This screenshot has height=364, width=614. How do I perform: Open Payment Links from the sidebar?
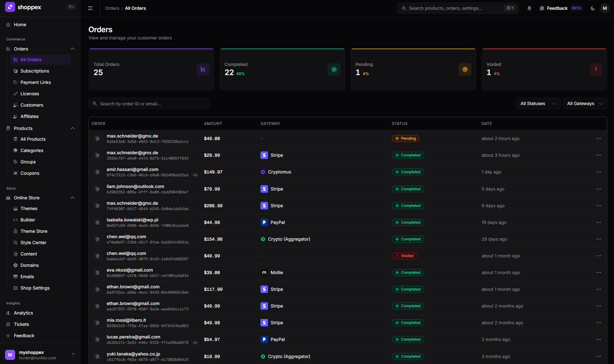36,82
